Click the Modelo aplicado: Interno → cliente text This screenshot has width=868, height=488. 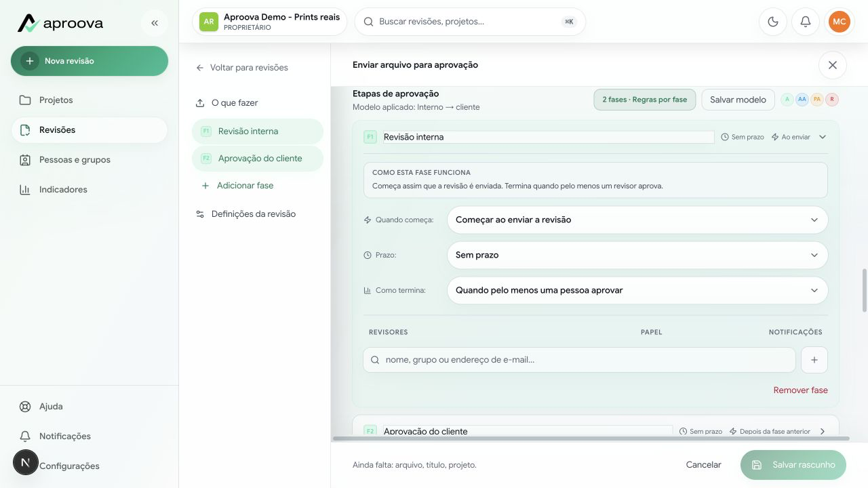[416, 107]
